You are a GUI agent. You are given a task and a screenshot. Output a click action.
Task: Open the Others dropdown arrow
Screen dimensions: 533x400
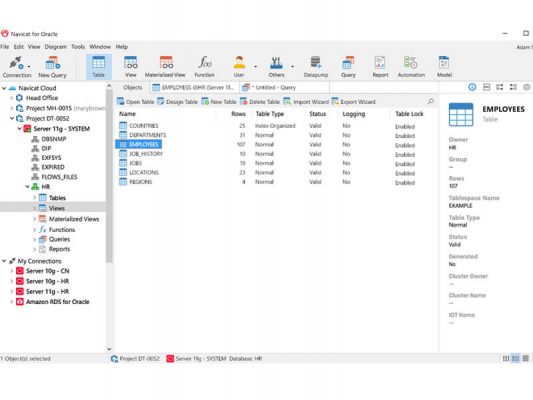point(292,67)
